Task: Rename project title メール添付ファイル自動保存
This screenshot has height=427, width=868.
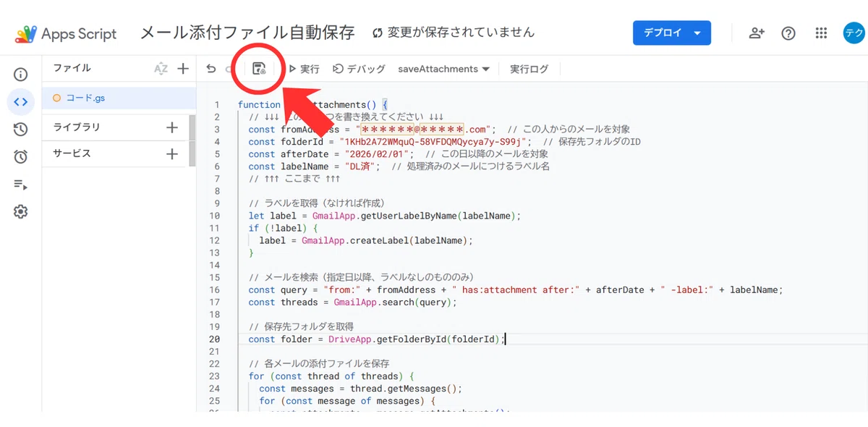Action: pyautogui.click(x=247, y=33)
